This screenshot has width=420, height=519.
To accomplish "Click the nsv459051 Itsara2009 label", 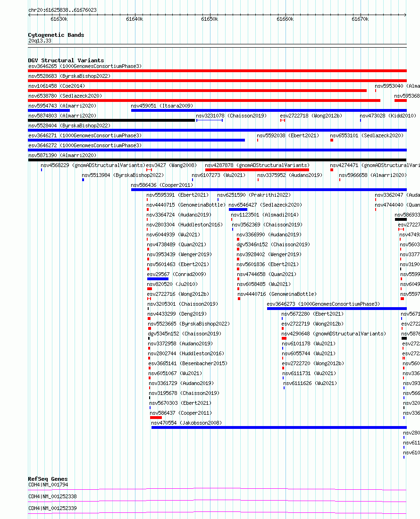I will 162,106.
